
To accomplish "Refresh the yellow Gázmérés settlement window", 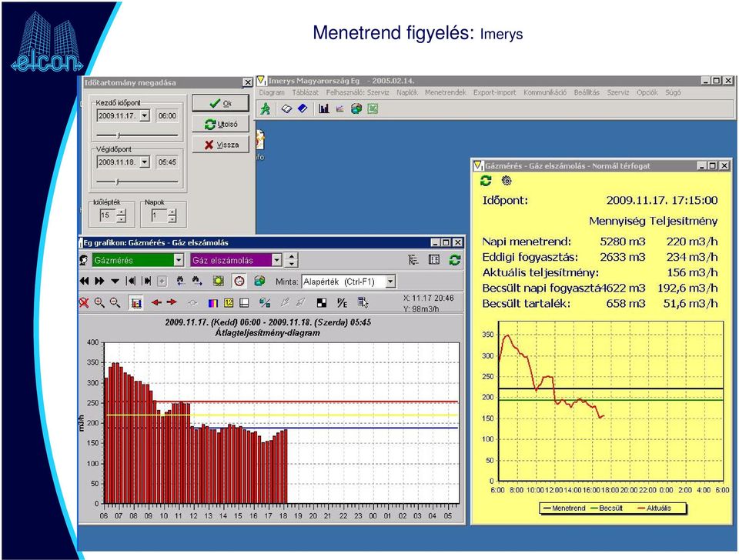I will [486, 181].
